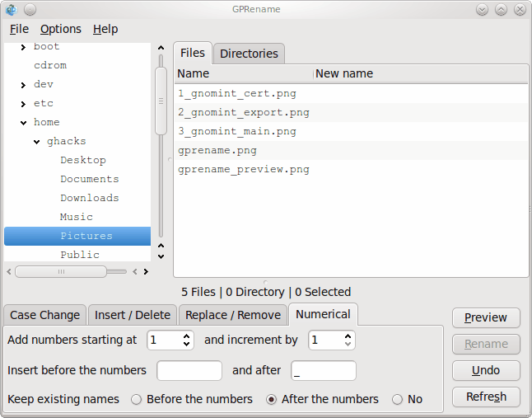
Task: Expand the boot folder in tree
Action: 23,47
